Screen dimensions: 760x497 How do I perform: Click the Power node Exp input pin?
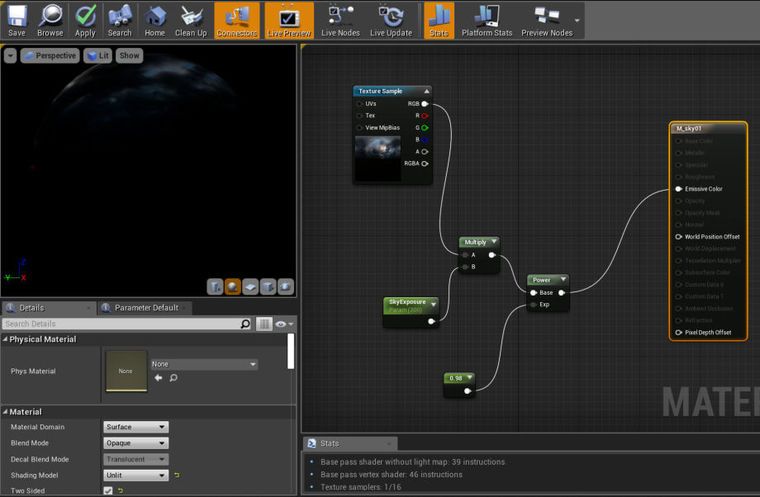533,305
